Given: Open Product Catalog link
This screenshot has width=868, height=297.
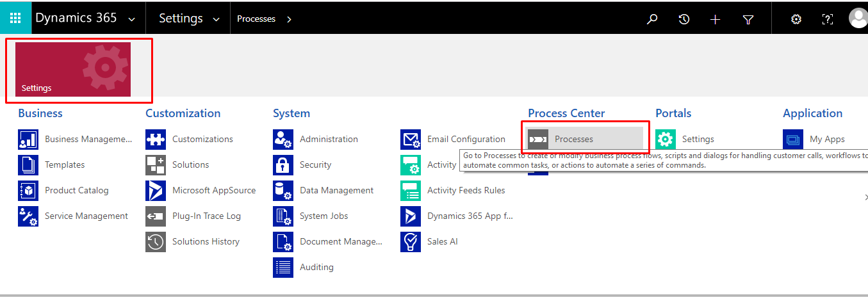Looking at the screenshot, I should point(77,190).
